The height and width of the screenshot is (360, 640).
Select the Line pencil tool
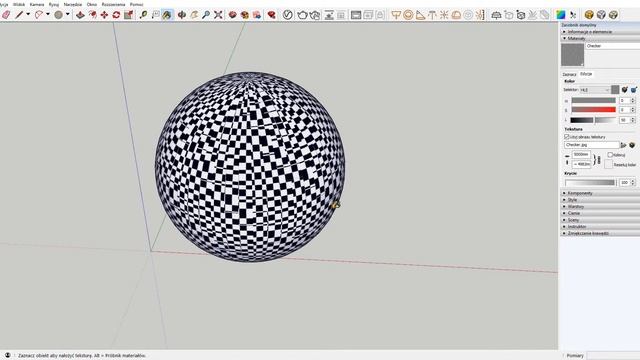coord(19,15)
